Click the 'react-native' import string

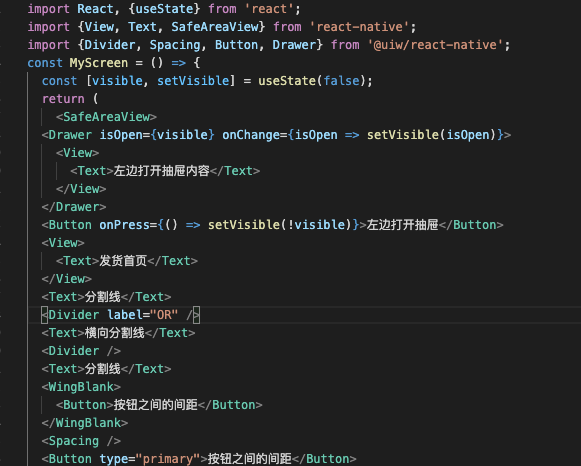click(x=359, y=27)
